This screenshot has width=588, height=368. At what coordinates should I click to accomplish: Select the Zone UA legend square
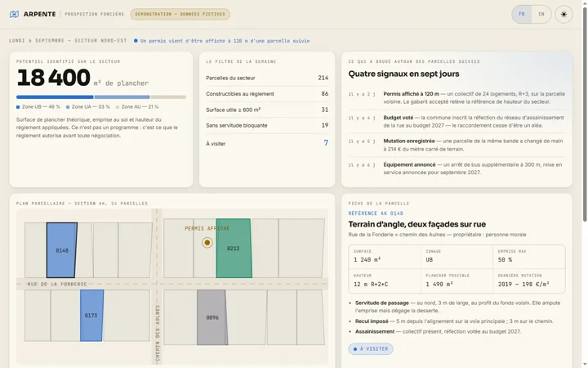(x=68, y=107)
